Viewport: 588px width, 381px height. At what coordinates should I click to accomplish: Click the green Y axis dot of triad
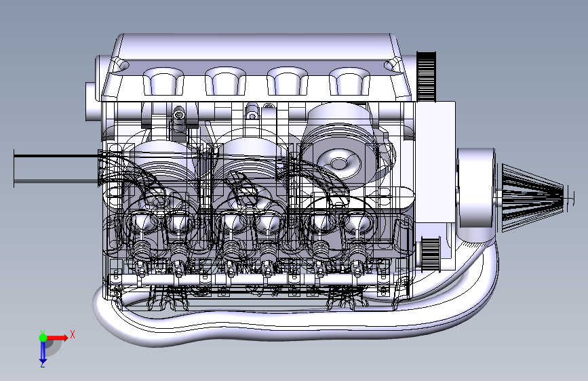point(43,338)
